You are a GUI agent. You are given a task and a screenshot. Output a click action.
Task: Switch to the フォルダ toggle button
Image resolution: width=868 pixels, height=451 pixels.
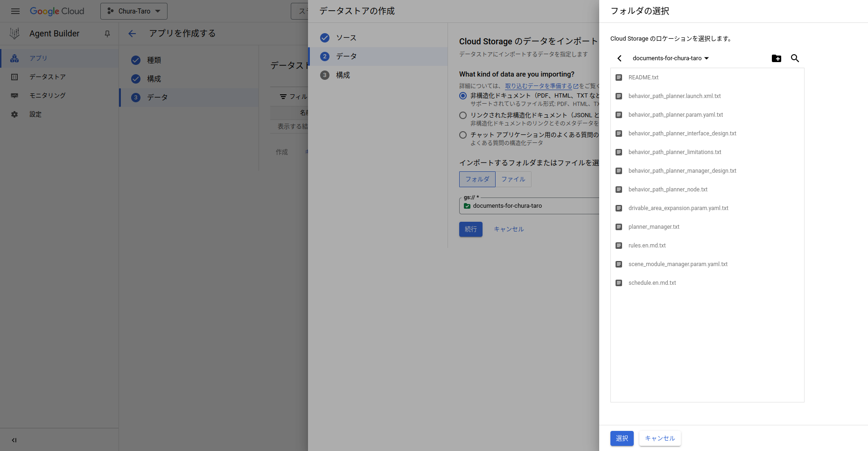[477, 179]
